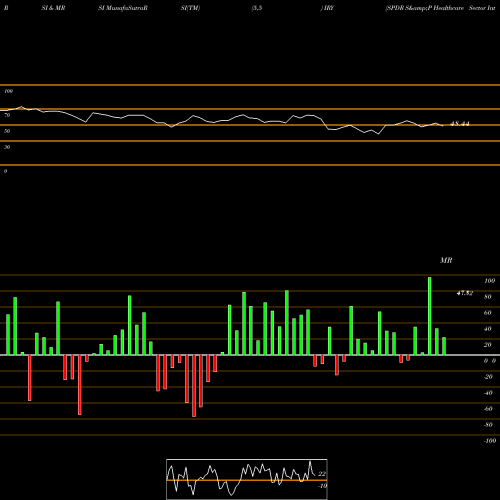The height and width of the screenshot is (500, 500).
Task: Click the 'SPDR S&amp;P Healthcare' title text
Action: click(424, 8)
